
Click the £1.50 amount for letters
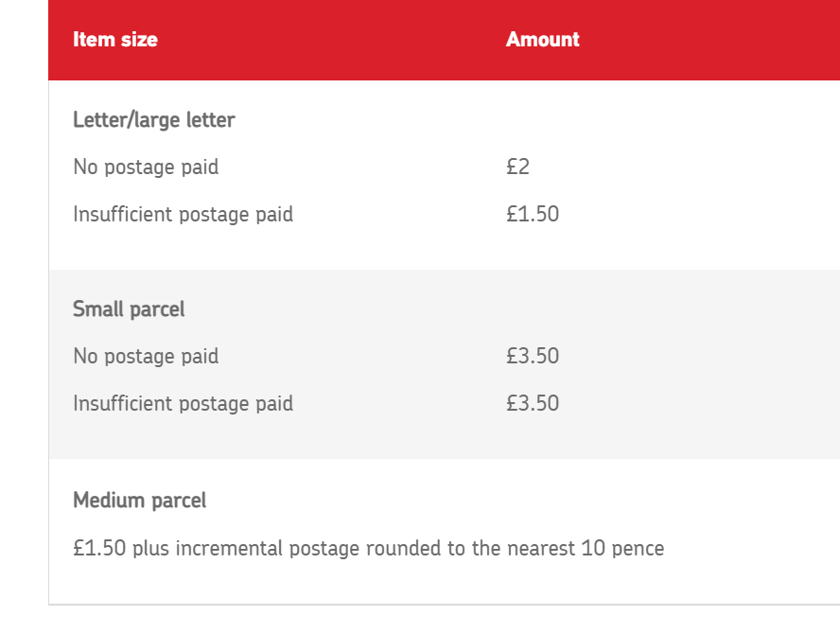[533, 214]
